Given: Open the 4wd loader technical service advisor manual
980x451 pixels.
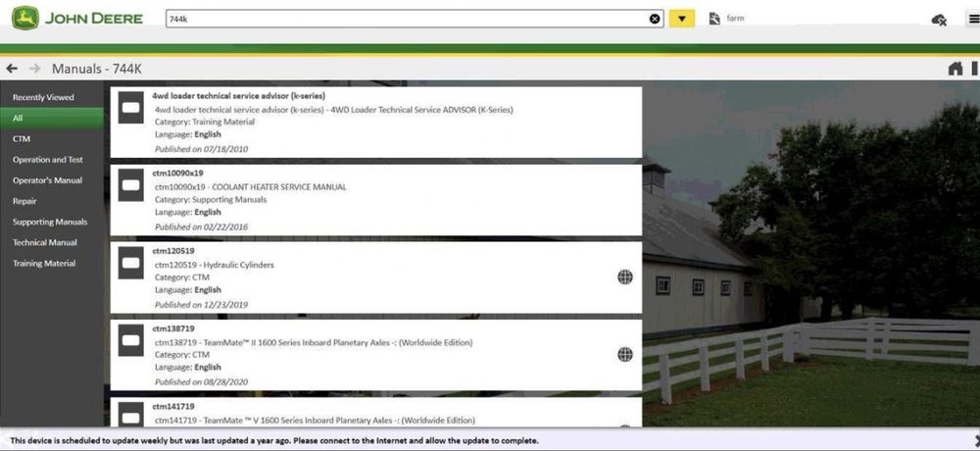Looking at the screenshot, I should [376, 122].
